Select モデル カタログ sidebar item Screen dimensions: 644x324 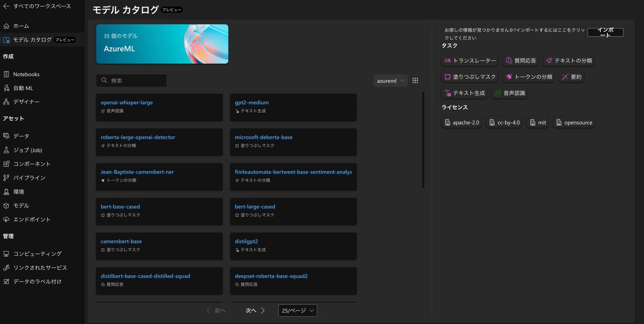[x=42, y=40]
